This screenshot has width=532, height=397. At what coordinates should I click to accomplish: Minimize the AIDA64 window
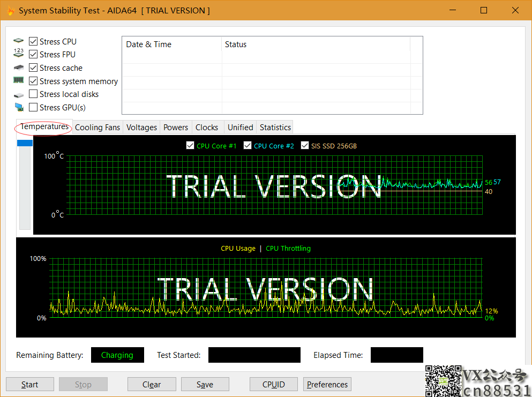click(453, 10)
